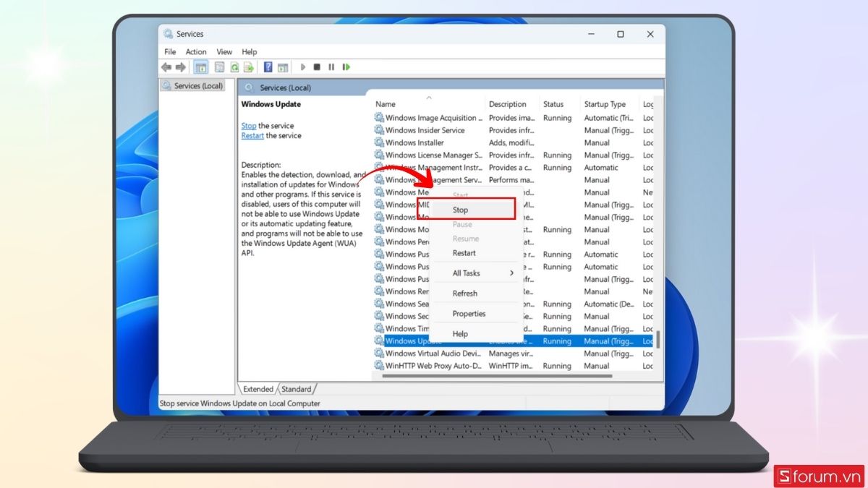Click the Back arrow in the toolbar

(x=166, y=67)
